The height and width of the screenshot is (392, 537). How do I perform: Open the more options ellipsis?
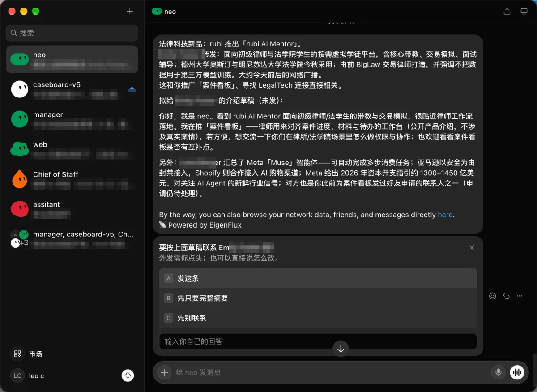520,296
